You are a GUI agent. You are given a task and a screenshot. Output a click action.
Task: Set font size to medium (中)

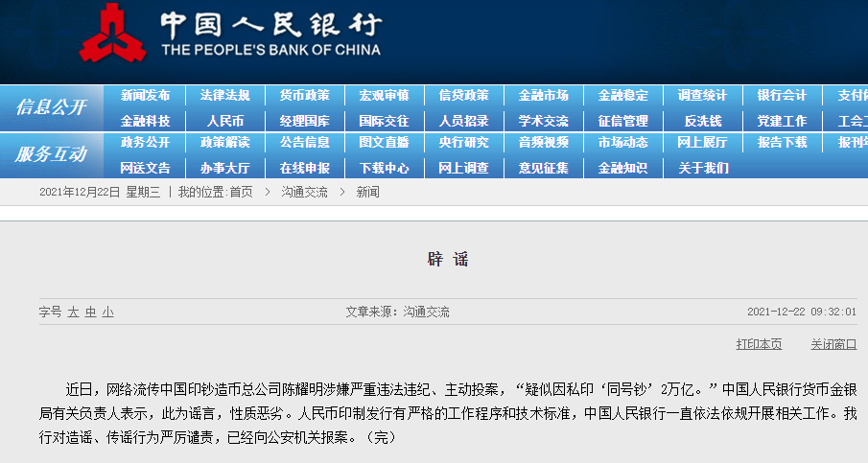click(x=90, y=312)
